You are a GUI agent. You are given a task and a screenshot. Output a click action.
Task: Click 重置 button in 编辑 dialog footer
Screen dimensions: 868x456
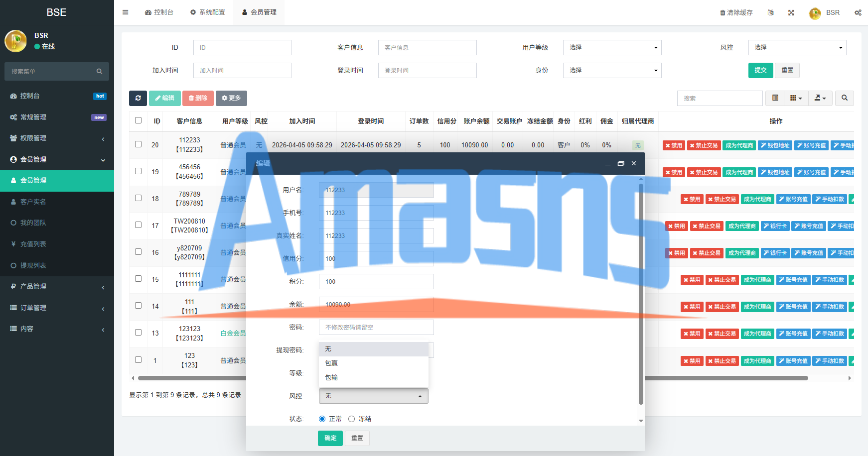(x=357, y=438)
